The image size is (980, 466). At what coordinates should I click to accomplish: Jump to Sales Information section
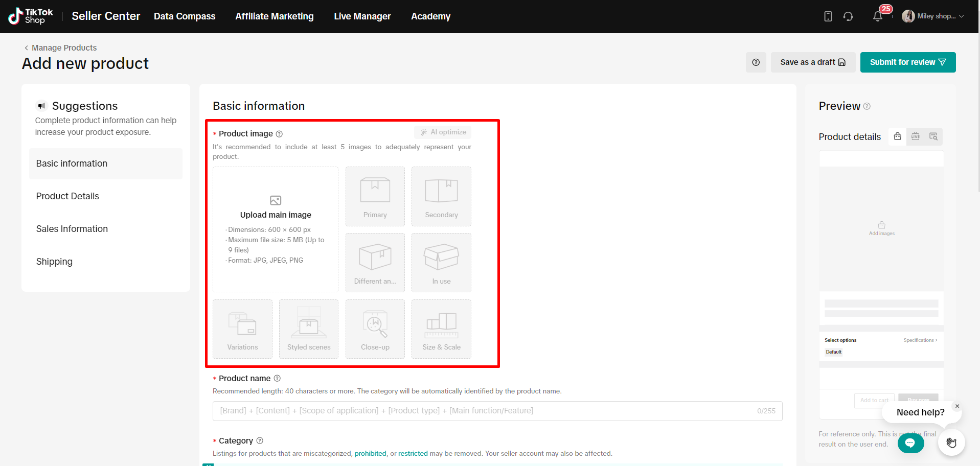click(72, 229)
